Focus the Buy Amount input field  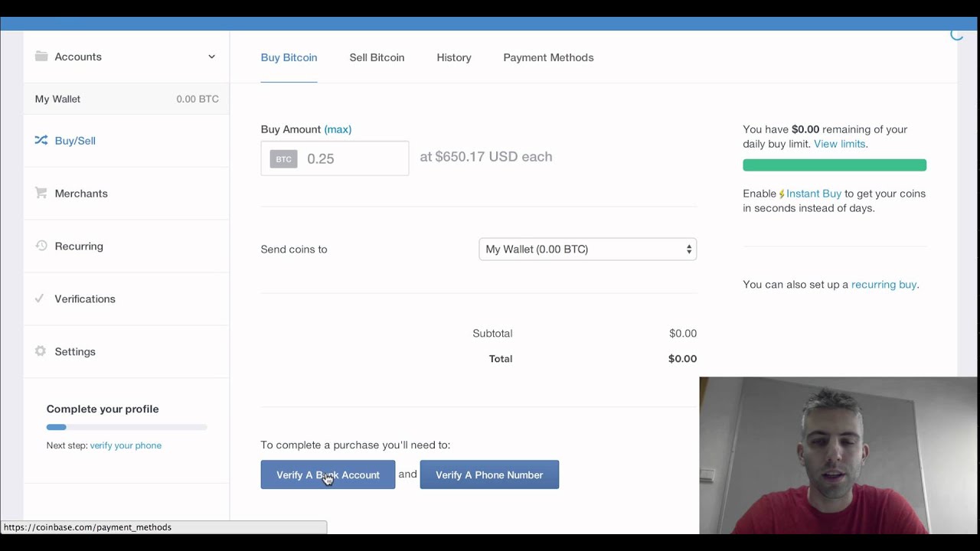335,158
